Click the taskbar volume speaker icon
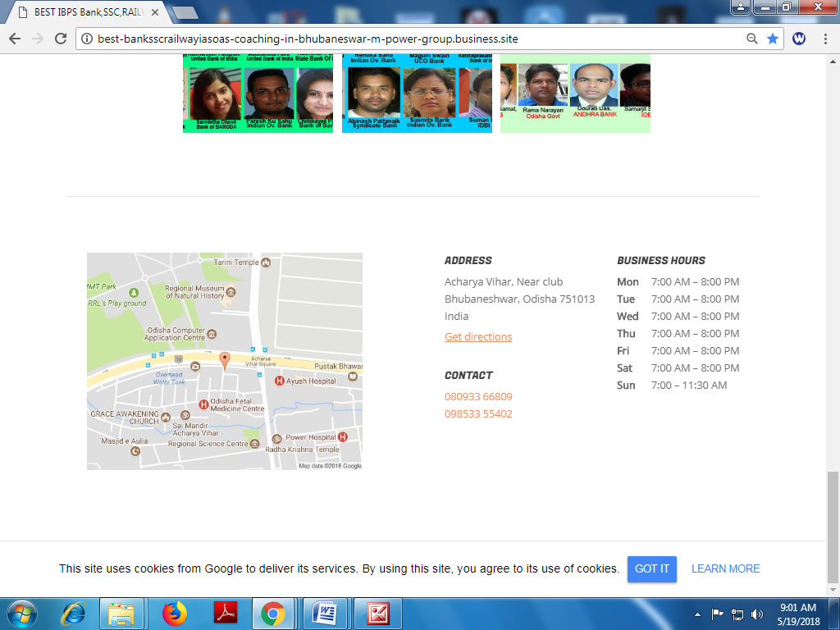 (x=756, y=614)
